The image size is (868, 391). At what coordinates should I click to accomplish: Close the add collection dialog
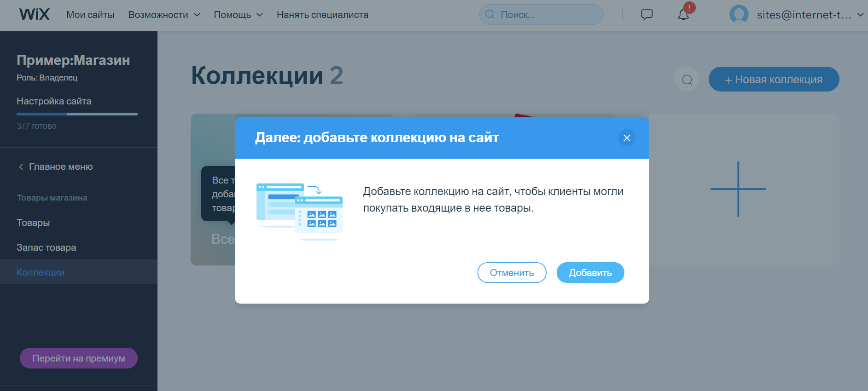(627, 138)
